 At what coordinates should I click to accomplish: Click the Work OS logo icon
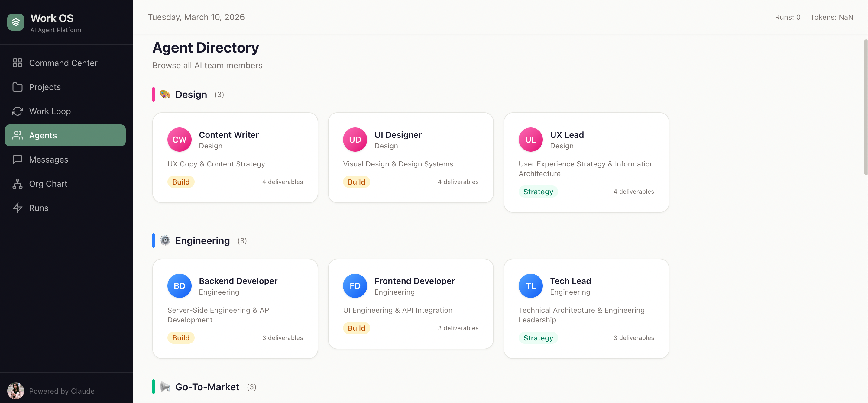coord(15,22)
